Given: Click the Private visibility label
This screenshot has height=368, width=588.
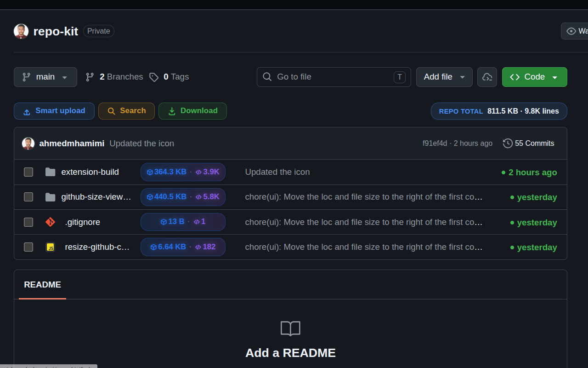Looking at the screenshot, I should 99,31.
